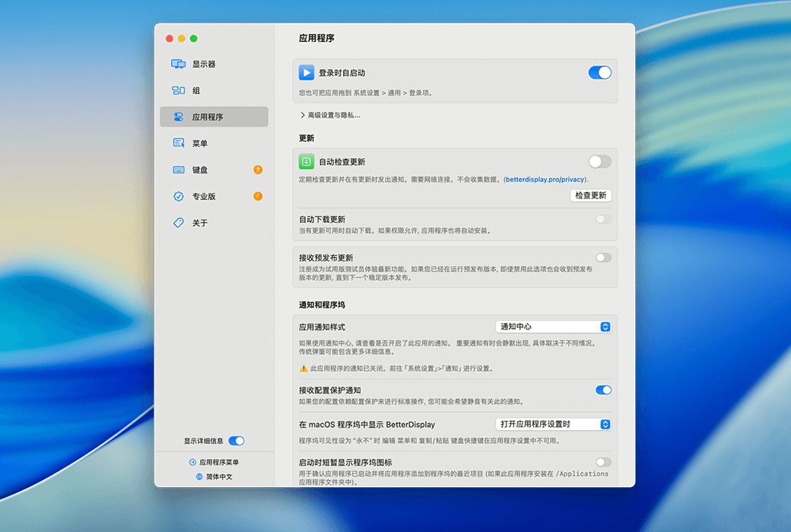Click 简体中文 language selector
Viewport: 791px width, 532px height.
(x=214, y=477)
